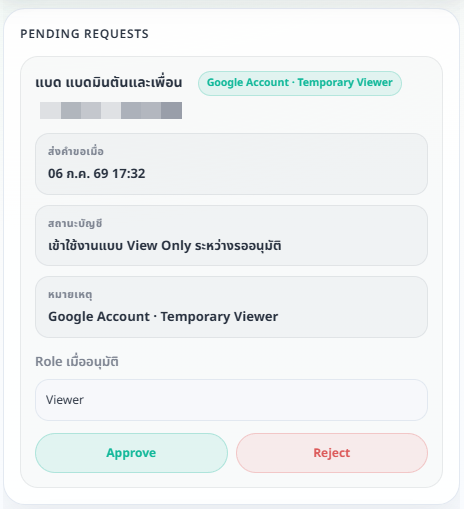
Task: Click "Google Account" in the หมายเหตุ note
Action: (99, 317)
